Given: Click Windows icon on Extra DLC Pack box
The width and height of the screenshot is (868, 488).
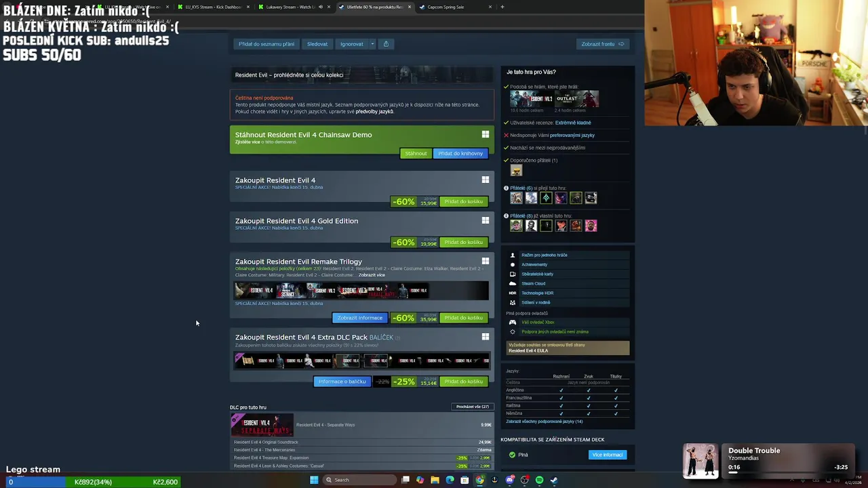Looking at the screenshot, I should pyautogui.click(x=485, y=336).
